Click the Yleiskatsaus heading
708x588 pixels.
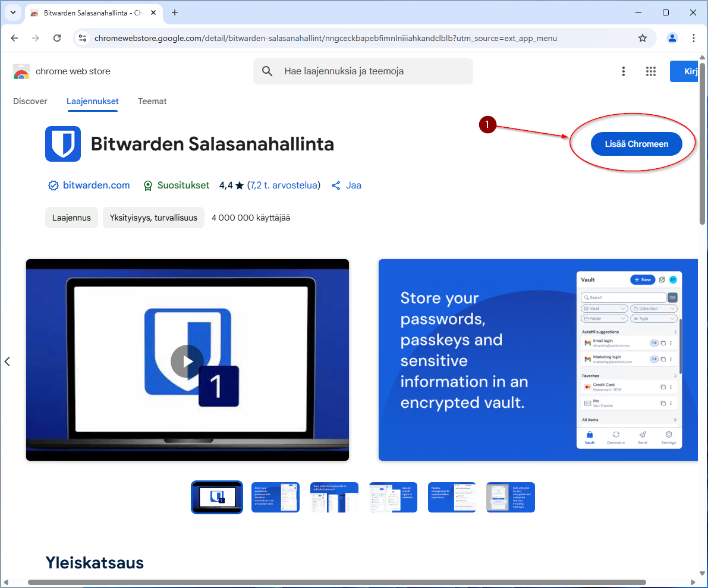[x=95, y=562]
